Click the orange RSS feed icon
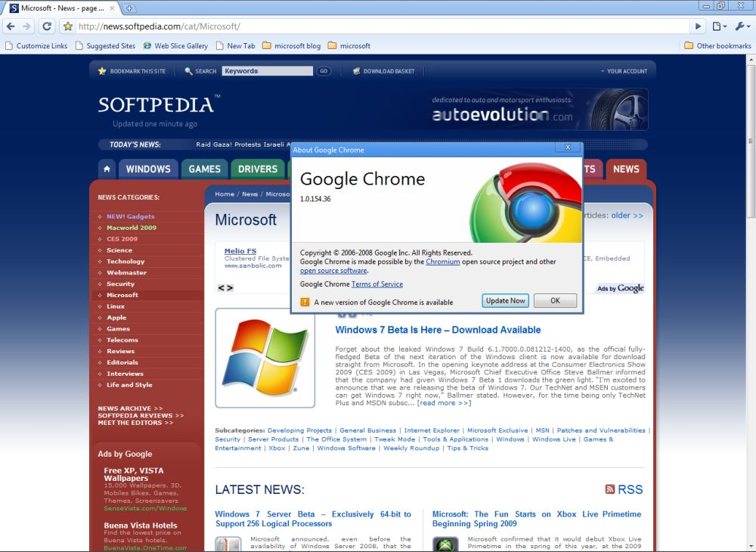This screenshot has height=552, width=756. (610, 489)
